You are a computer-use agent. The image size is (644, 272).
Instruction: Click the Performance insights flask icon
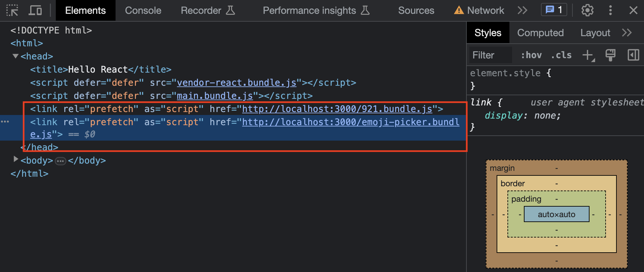365,10
